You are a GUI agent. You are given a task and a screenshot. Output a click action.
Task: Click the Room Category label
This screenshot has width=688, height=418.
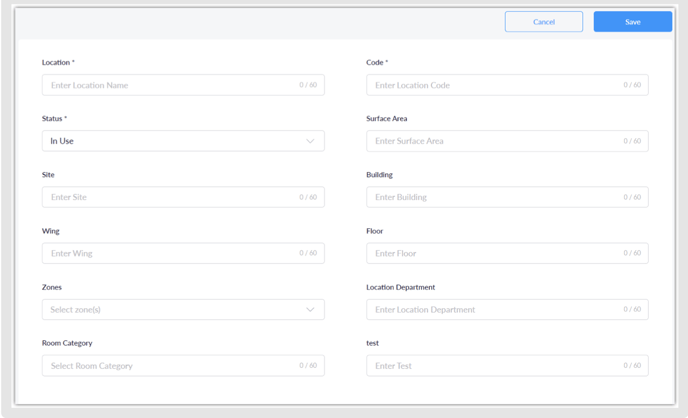pos(67,343)
